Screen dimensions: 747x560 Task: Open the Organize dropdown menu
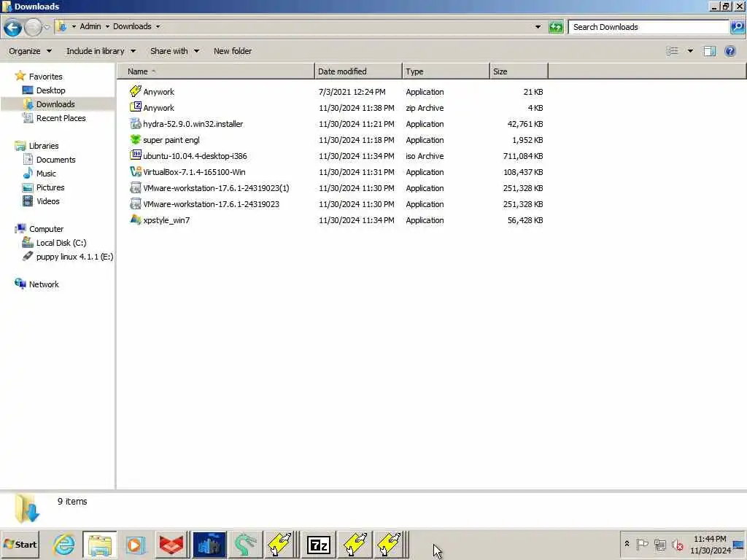30,51
